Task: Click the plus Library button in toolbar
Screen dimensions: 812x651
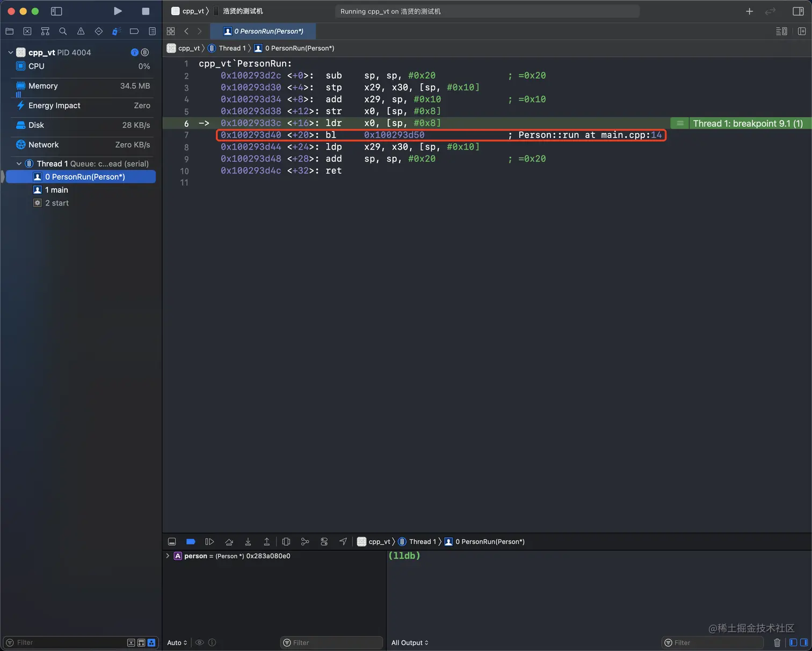Action: tap(749, 11)
